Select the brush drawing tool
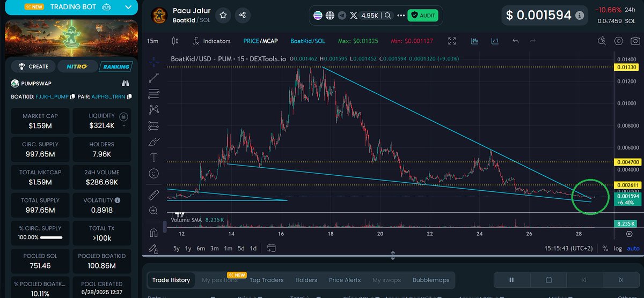This screenshot has height=298, width=644. tap(154, 142)
